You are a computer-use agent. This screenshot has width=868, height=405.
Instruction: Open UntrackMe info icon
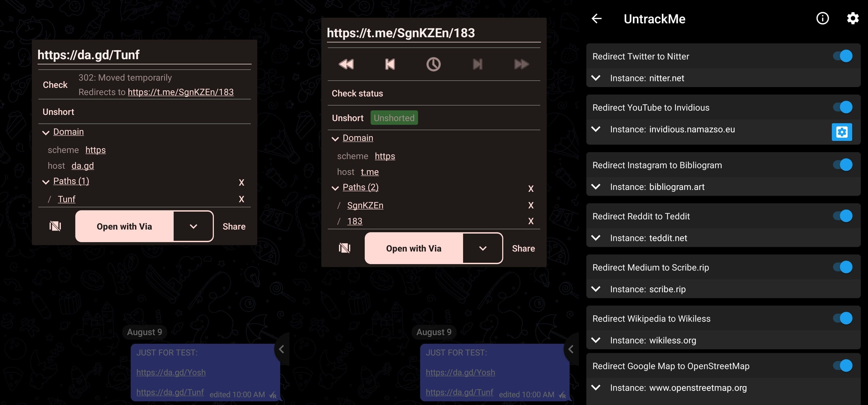click(x=822, y=18)
